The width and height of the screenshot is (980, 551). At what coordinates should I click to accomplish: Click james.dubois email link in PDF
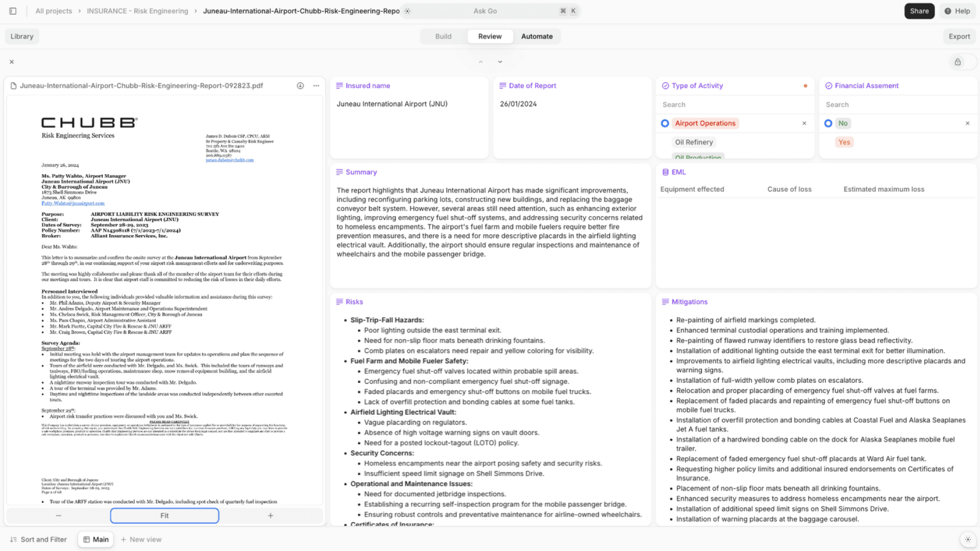point(230,160)
